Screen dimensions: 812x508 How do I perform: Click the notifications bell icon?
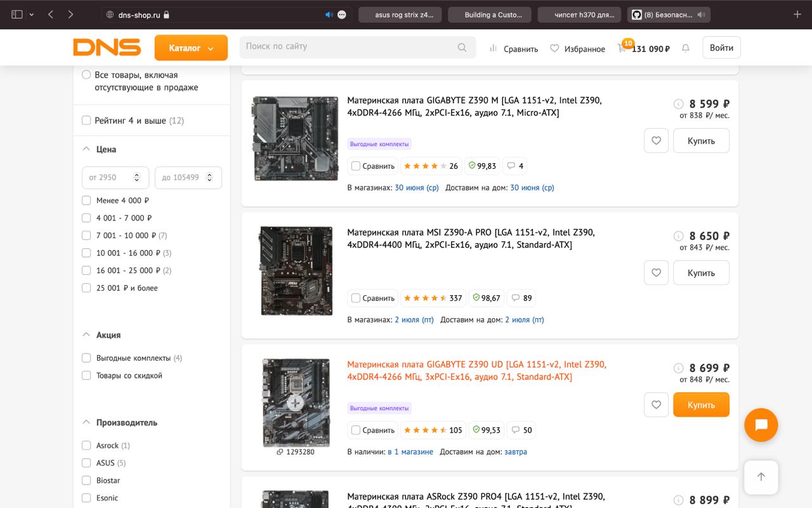tap(685, 48)
